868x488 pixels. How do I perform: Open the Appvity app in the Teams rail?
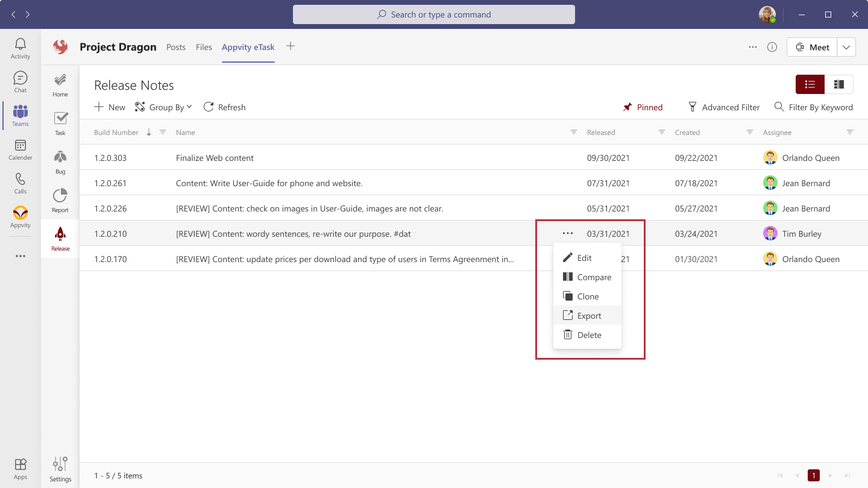pyautogui.click(x=20, y=217)
